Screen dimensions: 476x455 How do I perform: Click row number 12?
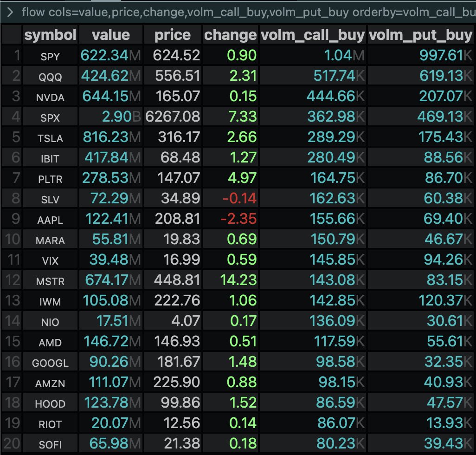click(12, 280)
